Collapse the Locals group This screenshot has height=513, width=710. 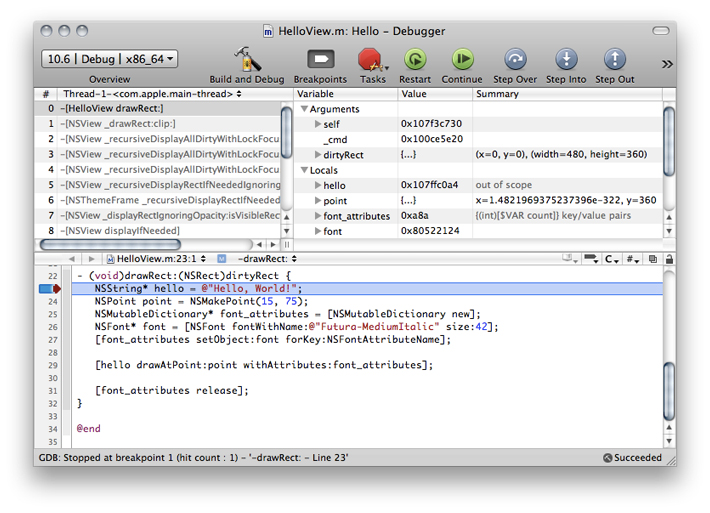[x=304, y=170]
